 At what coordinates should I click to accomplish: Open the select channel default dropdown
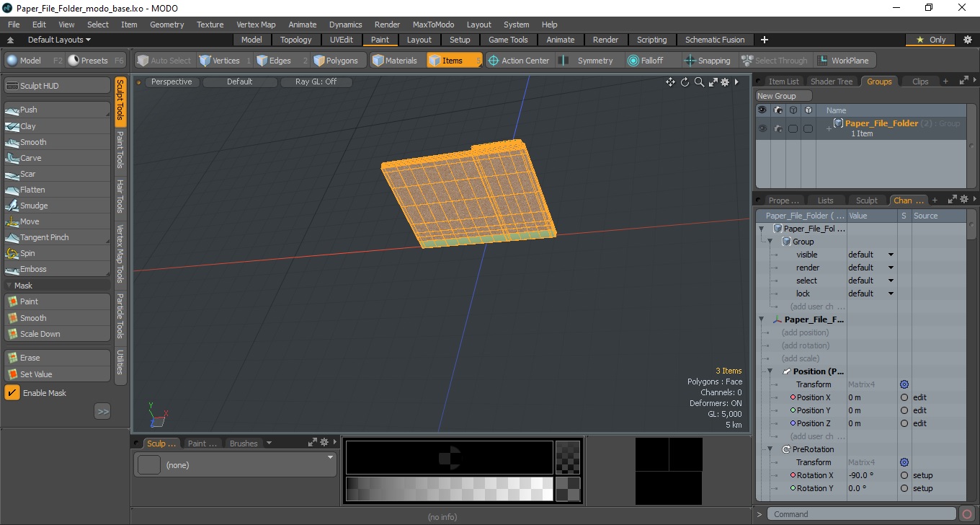pos(871,281)
